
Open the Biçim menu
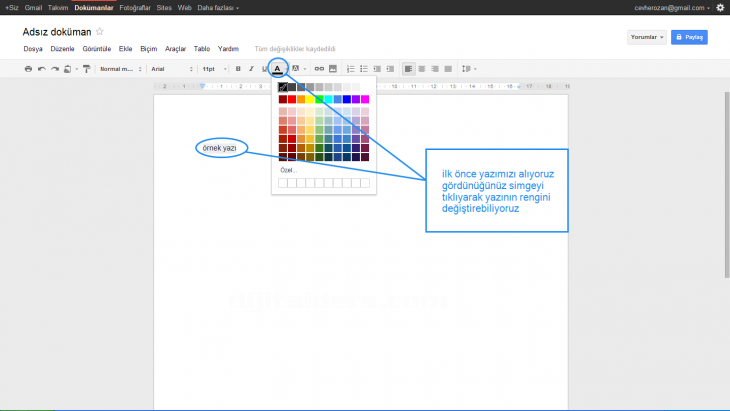click(x=149, y=48)
